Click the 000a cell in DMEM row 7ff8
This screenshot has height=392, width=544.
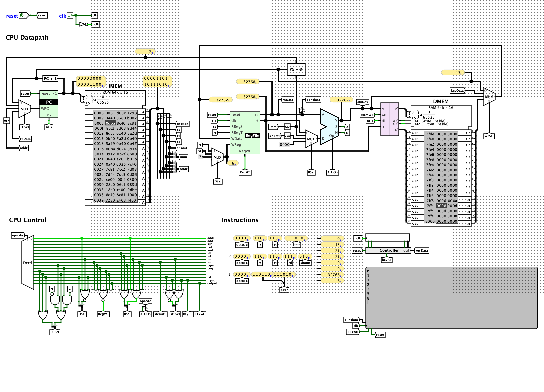pos(452,201)
